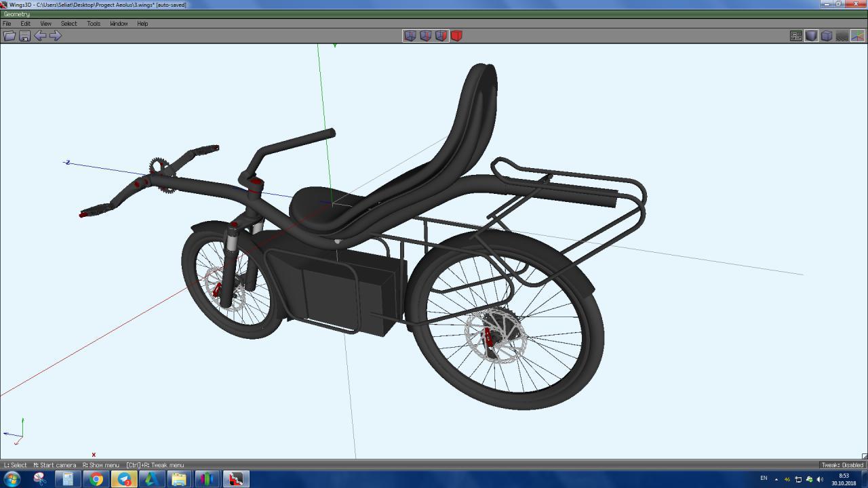Screen dimensions: 868x488
Task: Switch to edge selection mode cube
Action: pyautogui.click(x=425, y=36)
